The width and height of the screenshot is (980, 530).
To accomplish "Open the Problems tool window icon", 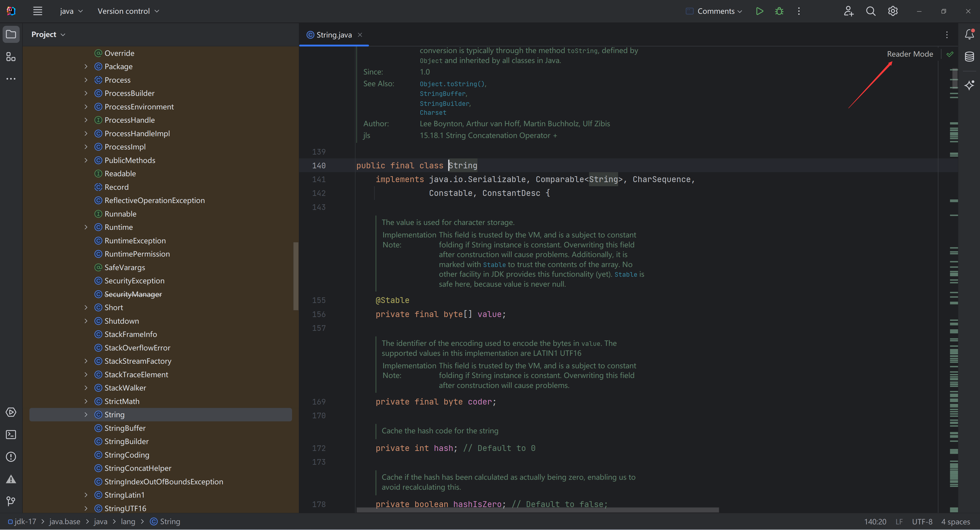I will 11,457.
